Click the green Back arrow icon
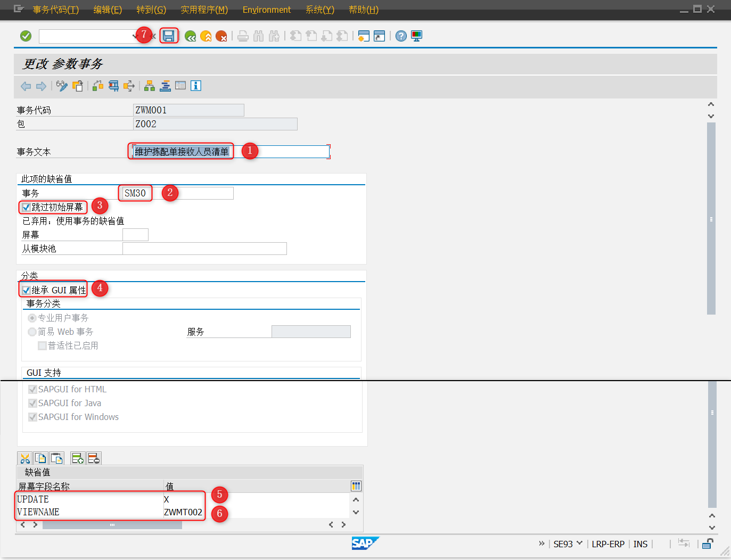This screenshot has height=560, width=731. [x=190, y=36]
